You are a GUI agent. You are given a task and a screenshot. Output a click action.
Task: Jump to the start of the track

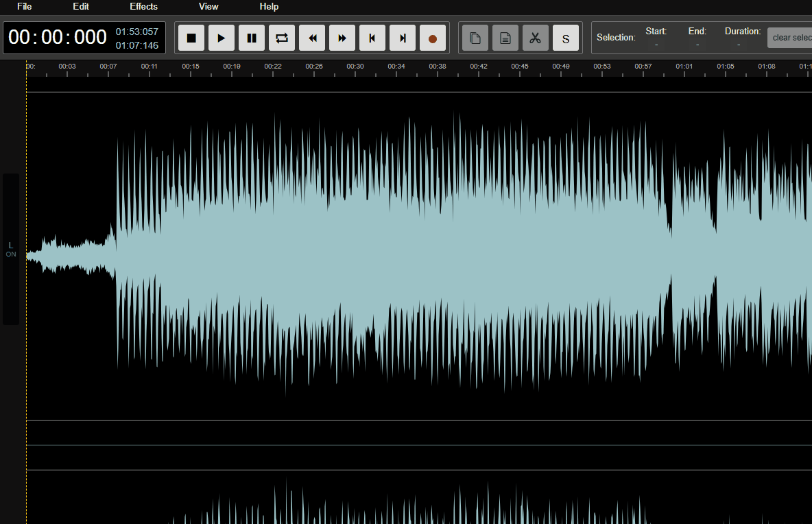point(372,38)
